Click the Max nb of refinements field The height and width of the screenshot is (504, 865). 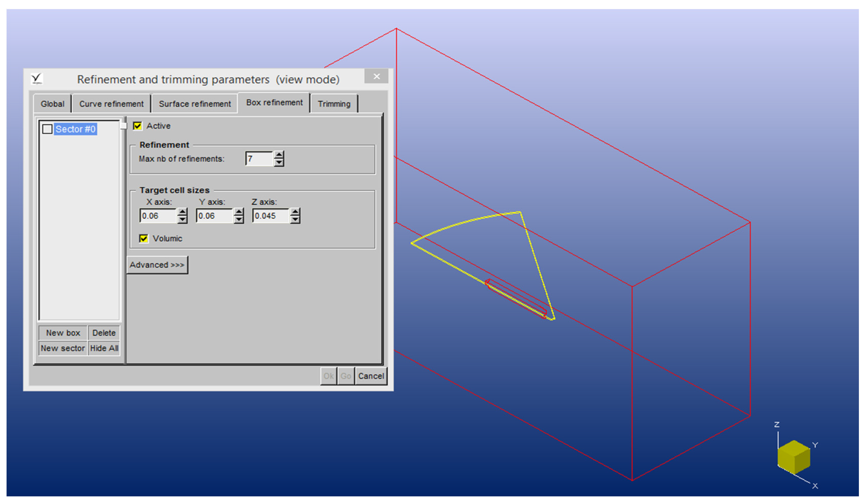(x=260, y=159)
